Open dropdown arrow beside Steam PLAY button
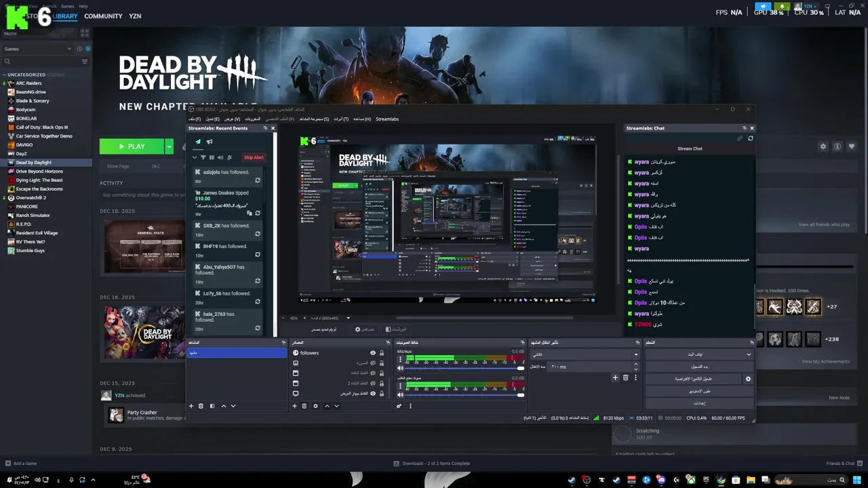Viewport: 868px width, 488px height. coord(170,146)
